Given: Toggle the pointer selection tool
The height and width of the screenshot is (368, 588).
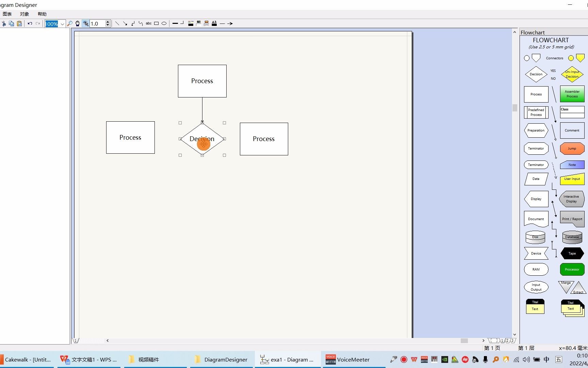Looking at the screenshot, I should 86,24.
